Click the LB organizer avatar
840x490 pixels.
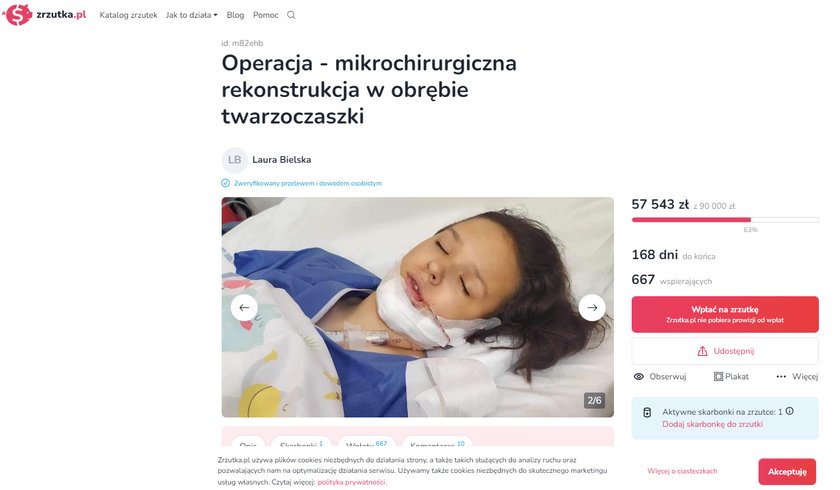point(234,160)
